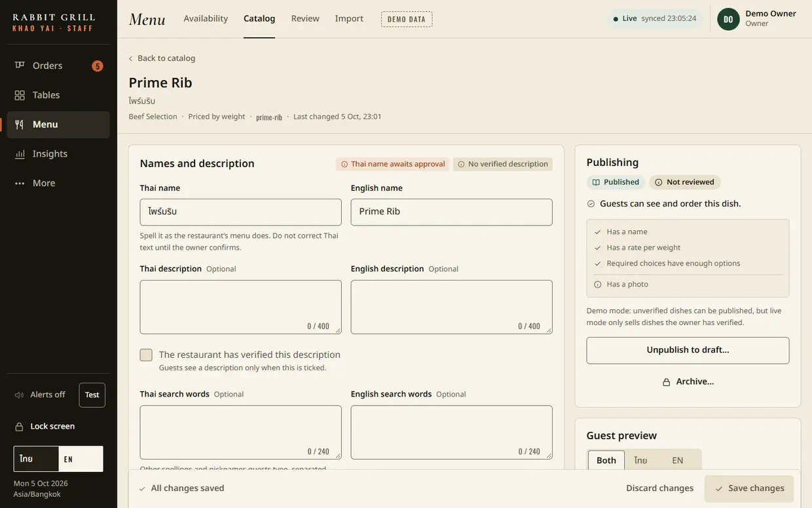Open More in the sidebar
Screen dimensions: 812x508
(58, 184)
